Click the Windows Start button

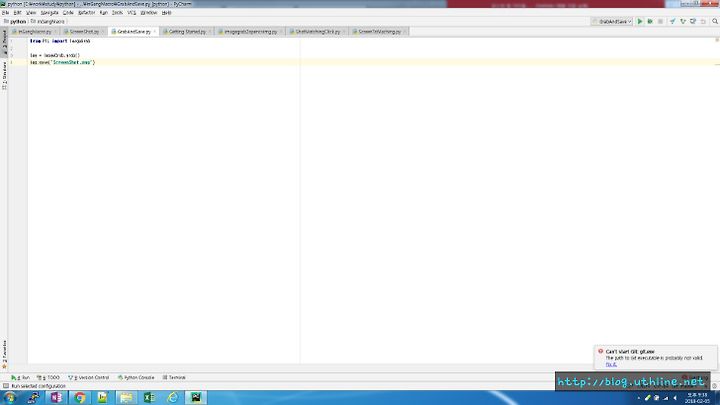(10, 398)
